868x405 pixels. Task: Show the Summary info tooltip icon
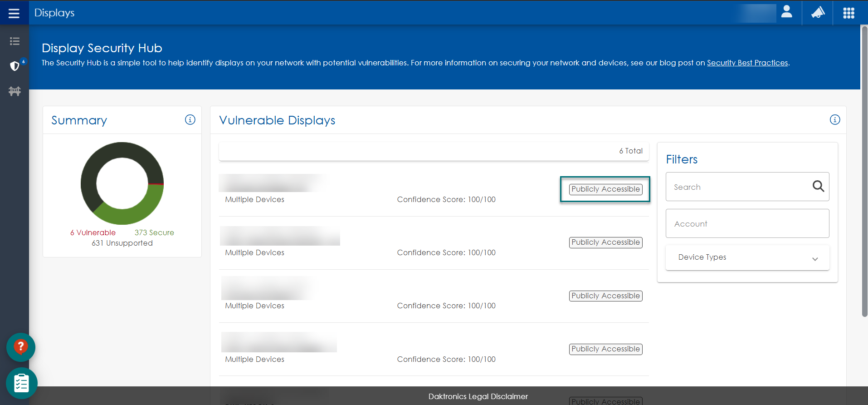tap(190, 120)
